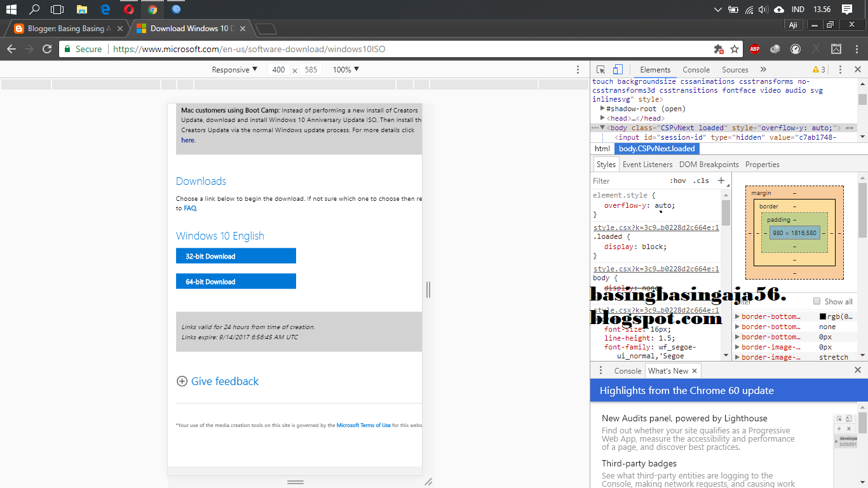Click the globe proxy extension icon
The image size is (868, 488).
[x=775, y=49]
